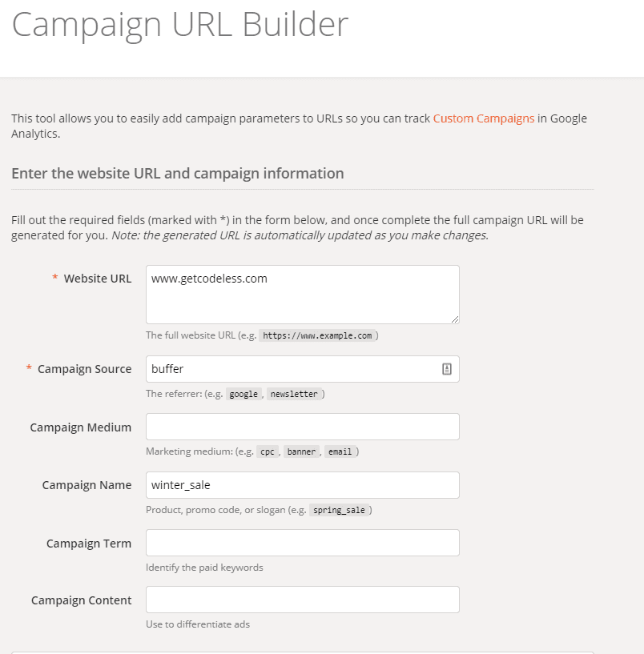Click inside the Website URL text box
The height and width of the screenshot is (654, 644).
302,294
